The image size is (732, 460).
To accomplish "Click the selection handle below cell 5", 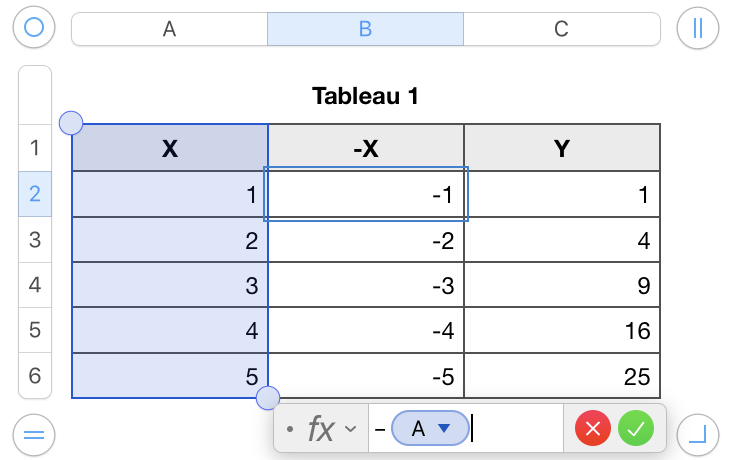I will pos(268,399).
